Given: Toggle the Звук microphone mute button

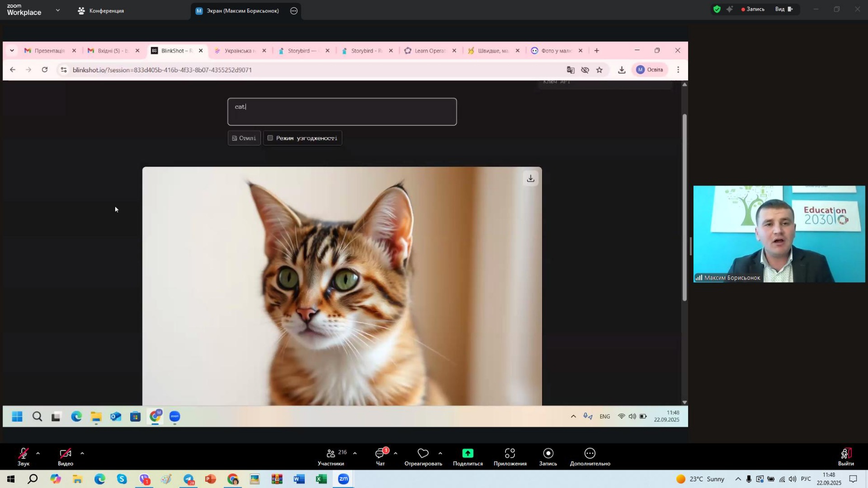Looking at the screenshot, I should pyautogui.click(x=23, y=456).
